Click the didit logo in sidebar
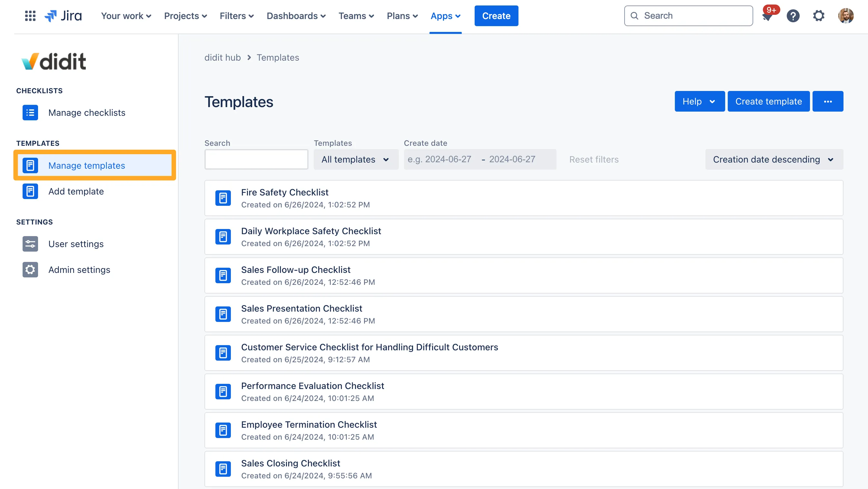Screen dimensions: 868x489 pos(54,61)
